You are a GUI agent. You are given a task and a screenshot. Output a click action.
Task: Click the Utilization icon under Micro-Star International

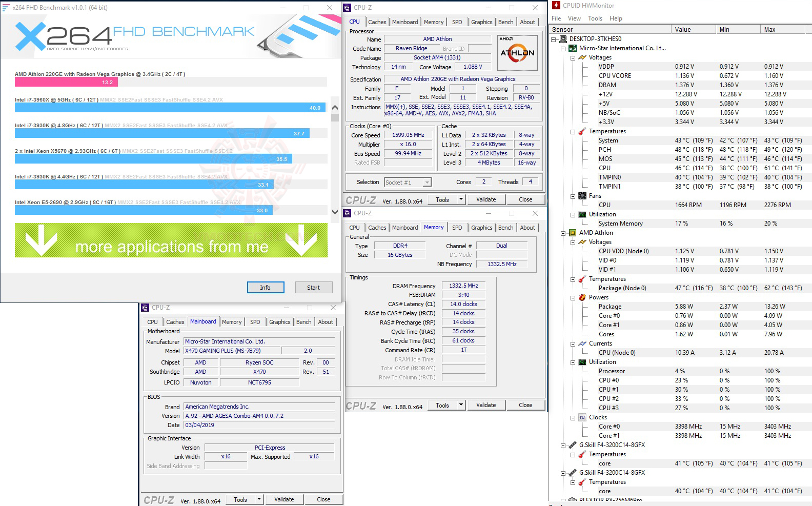582,214
